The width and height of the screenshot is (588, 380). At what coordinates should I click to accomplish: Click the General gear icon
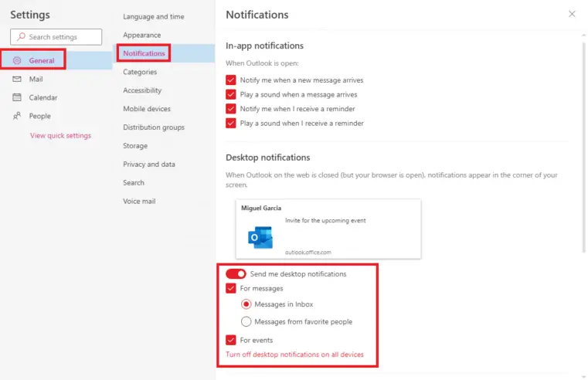[x=17, y=60]
